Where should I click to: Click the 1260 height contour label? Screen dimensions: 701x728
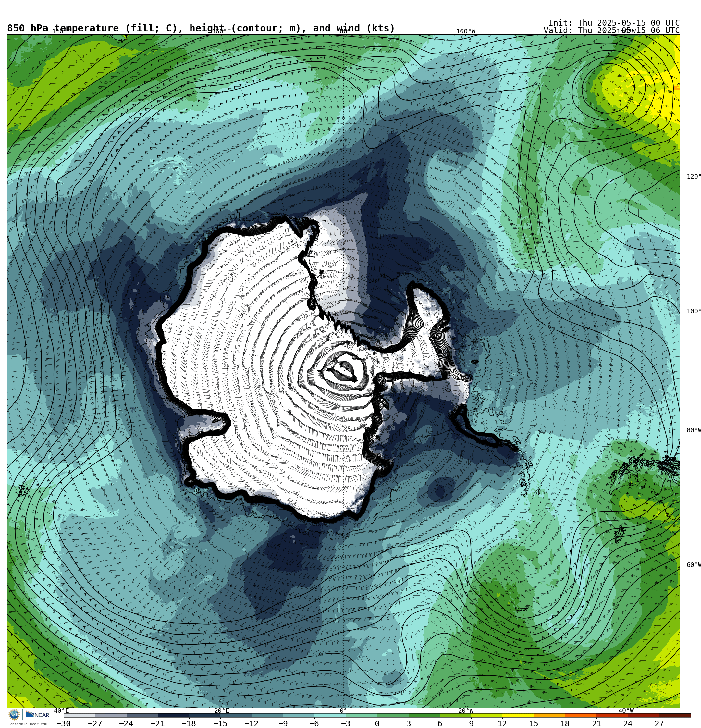click(496, 622)
